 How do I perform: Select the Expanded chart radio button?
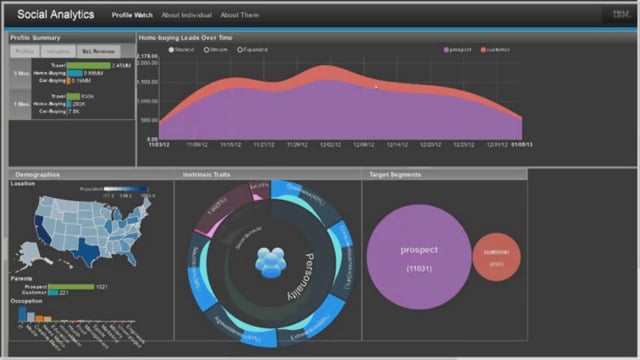click(x=240, y=50)
